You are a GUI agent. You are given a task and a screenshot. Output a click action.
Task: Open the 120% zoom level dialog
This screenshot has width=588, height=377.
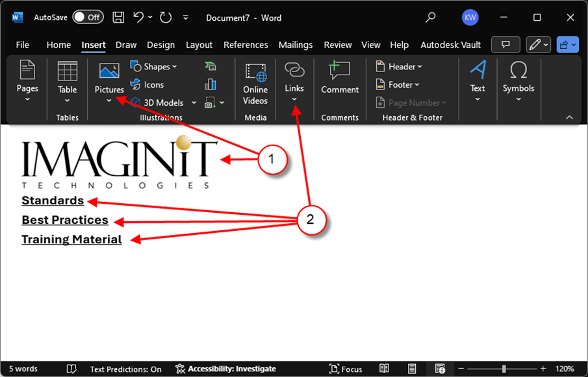click(565, 369)
